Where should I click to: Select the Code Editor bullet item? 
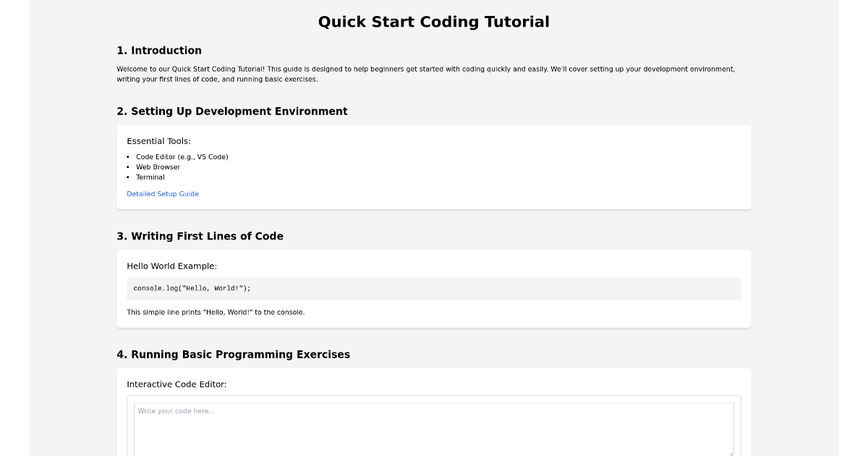point(182,156)
